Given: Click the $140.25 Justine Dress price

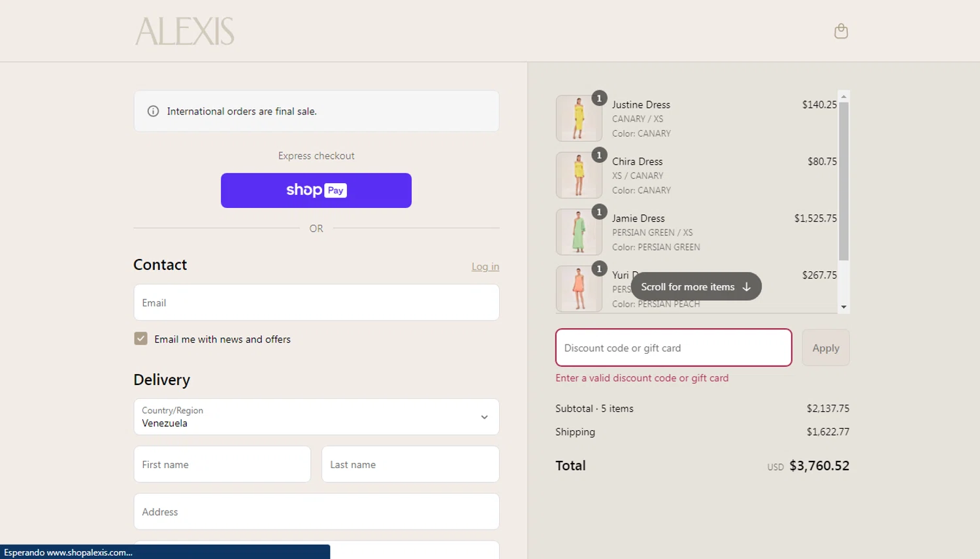Looking at the screenshot, I should click(819, 105).
